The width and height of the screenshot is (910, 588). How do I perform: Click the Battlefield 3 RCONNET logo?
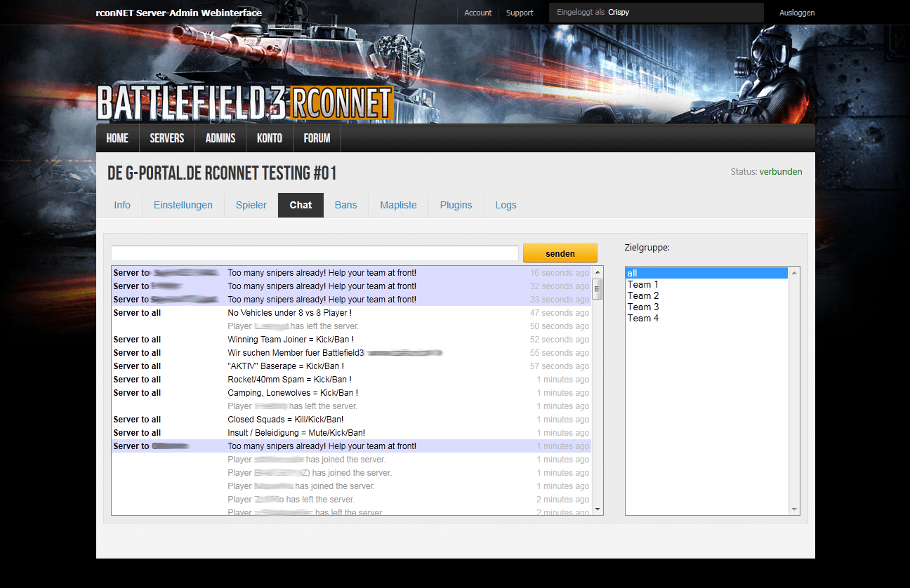coord(244,104)
